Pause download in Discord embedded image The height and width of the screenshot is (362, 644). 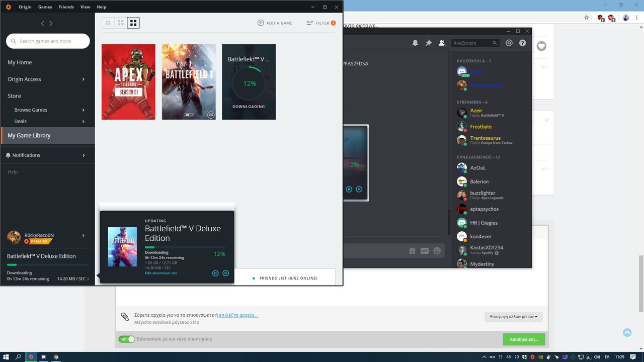coord(349,189)
